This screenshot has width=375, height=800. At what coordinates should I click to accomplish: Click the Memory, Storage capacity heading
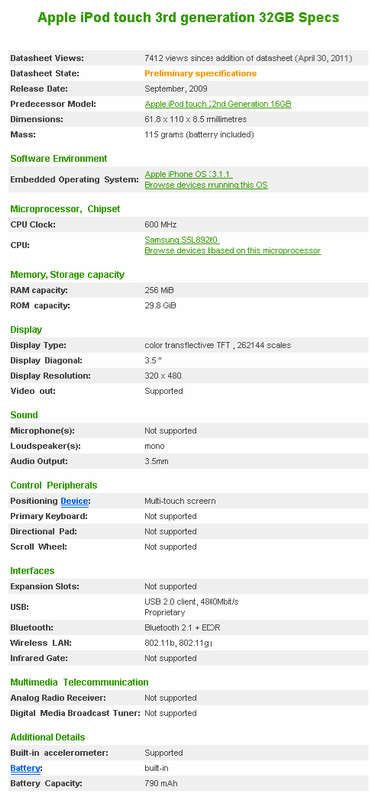(67, 274)
